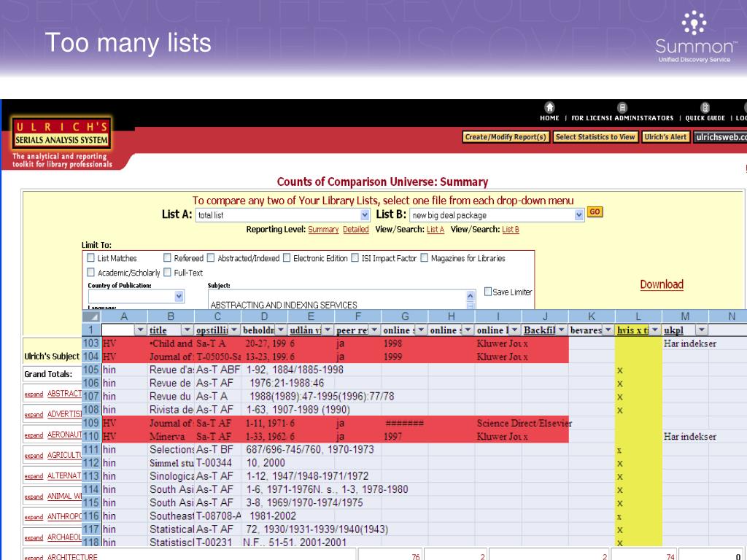Select spreadsheet column D header
Viewport: 747px width, 560px height.
(264, 316)
